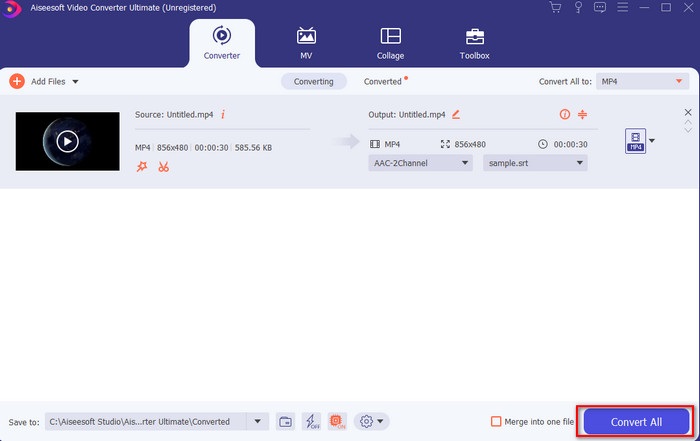Click the Aiseesoft application logo
700x441 pixels.
[11, 8]
